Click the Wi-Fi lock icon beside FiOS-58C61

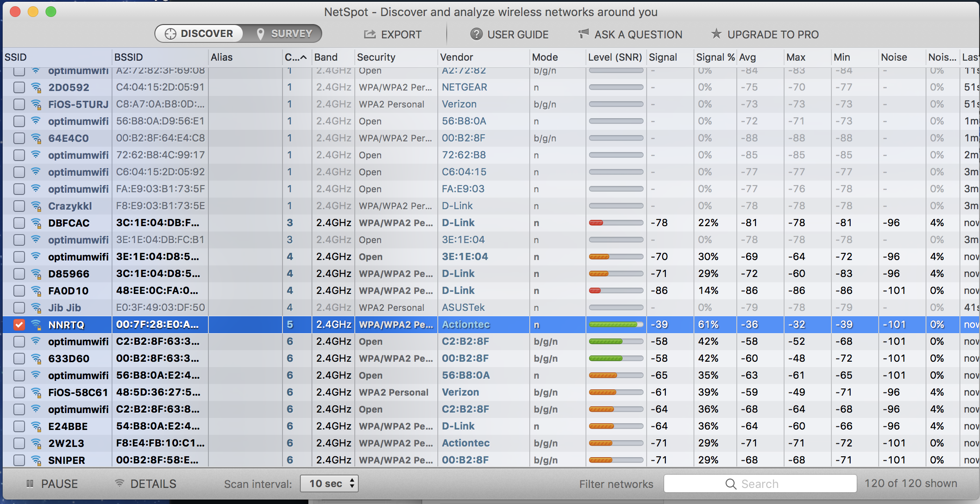click(x=36, y=392)
